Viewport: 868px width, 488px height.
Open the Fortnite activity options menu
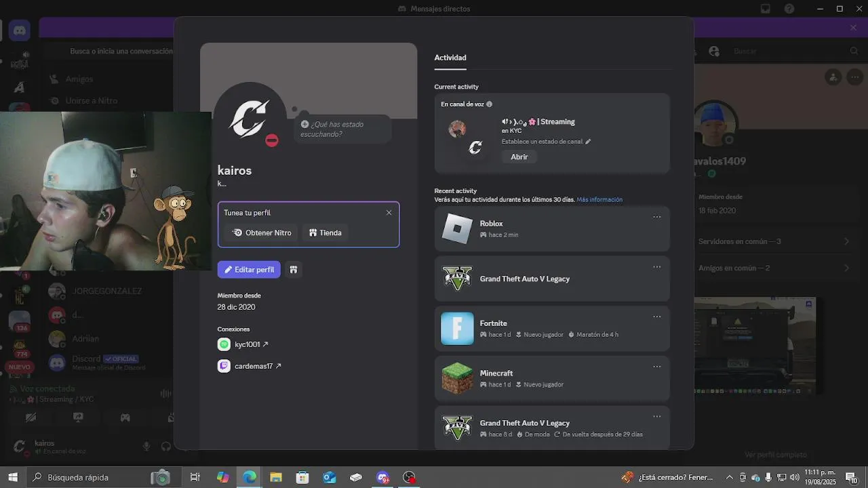656,317
